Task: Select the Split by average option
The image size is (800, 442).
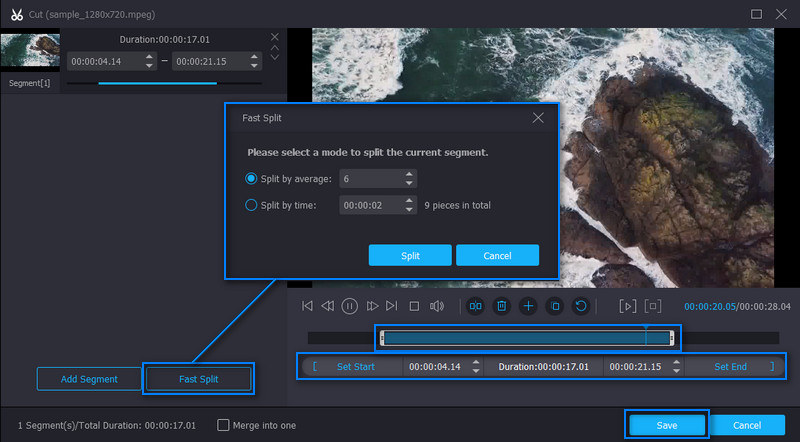Action: pyautogui.click(x=251, y=179)
